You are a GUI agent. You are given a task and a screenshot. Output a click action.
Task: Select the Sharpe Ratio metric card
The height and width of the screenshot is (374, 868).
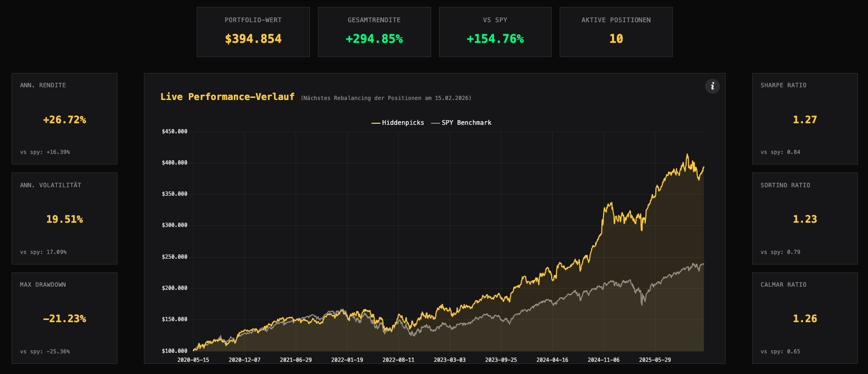(x=805, y=118)
